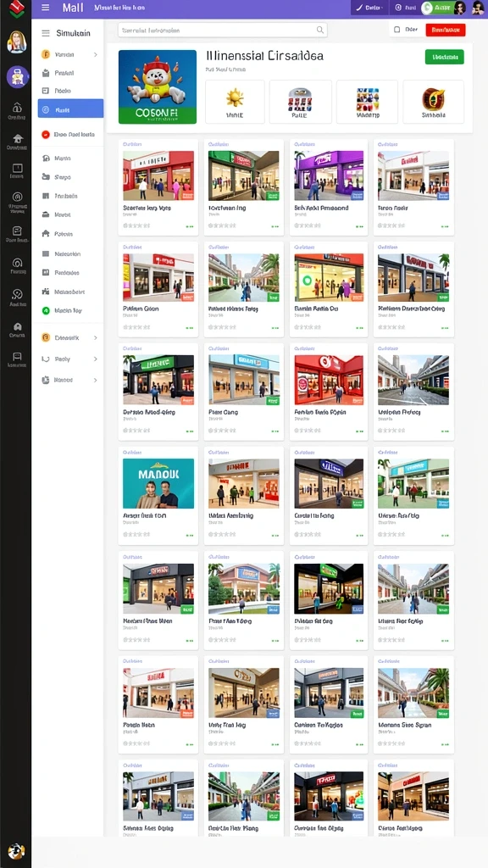
Task: Expand the Rechy sidebar item chevron
Action: 95,359
